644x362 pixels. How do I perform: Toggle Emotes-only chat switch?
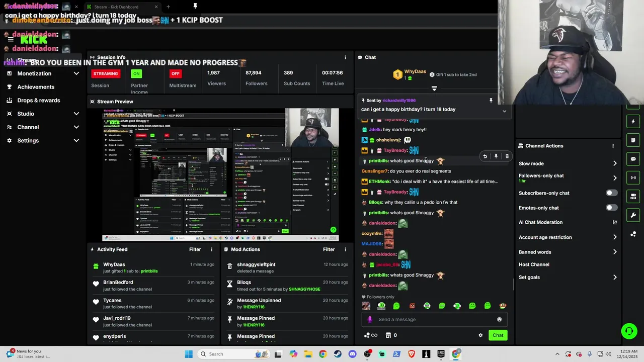(611, 208)
